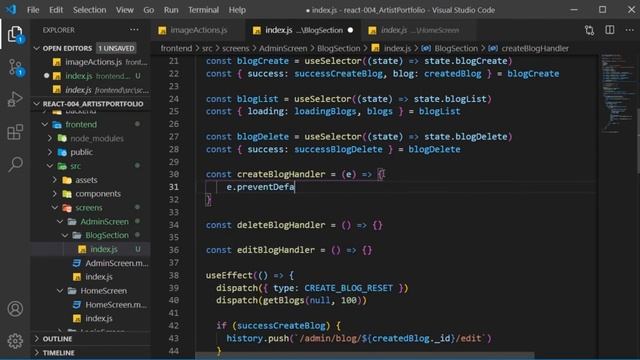640x360 pixels.
Task: Split the editor to the right
Action: (610, 30)
